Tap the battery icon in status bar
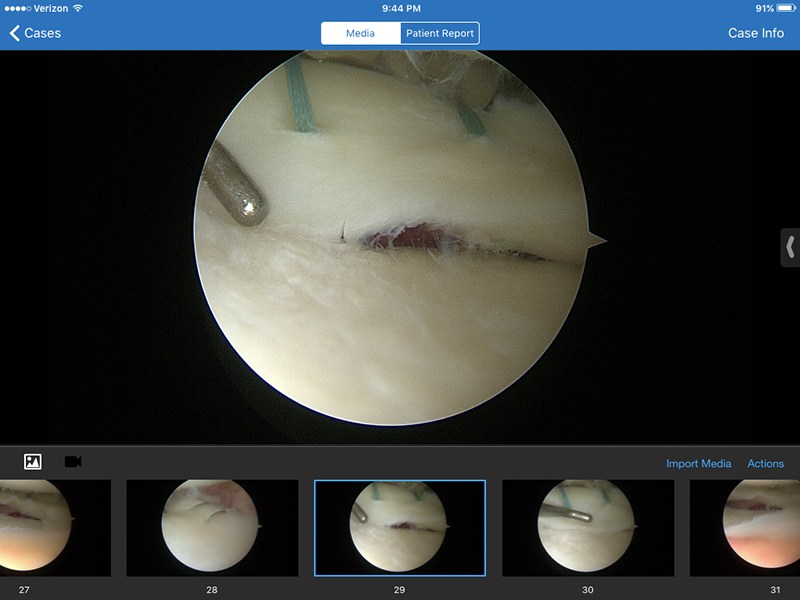The image size is (800, 600). click(x=786, y=8)
